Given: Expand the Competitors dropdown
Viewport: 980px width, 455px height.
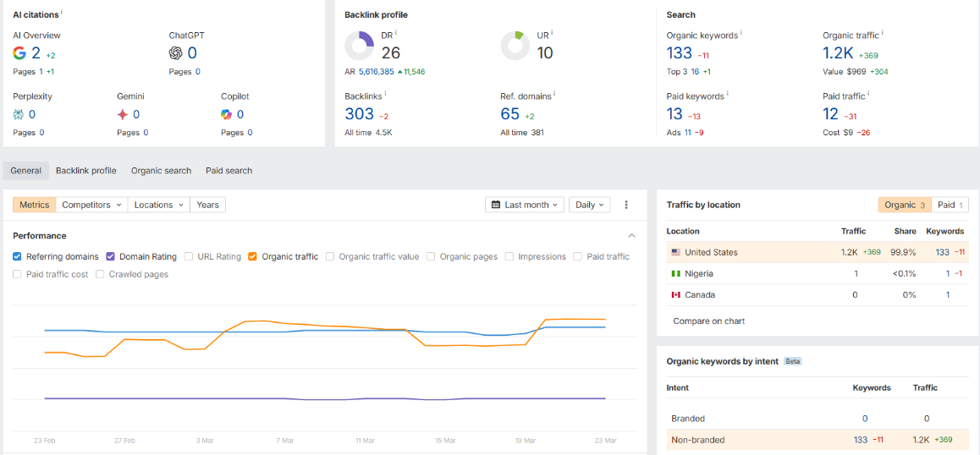Looking at the screenshot, I should click(91, 205).
